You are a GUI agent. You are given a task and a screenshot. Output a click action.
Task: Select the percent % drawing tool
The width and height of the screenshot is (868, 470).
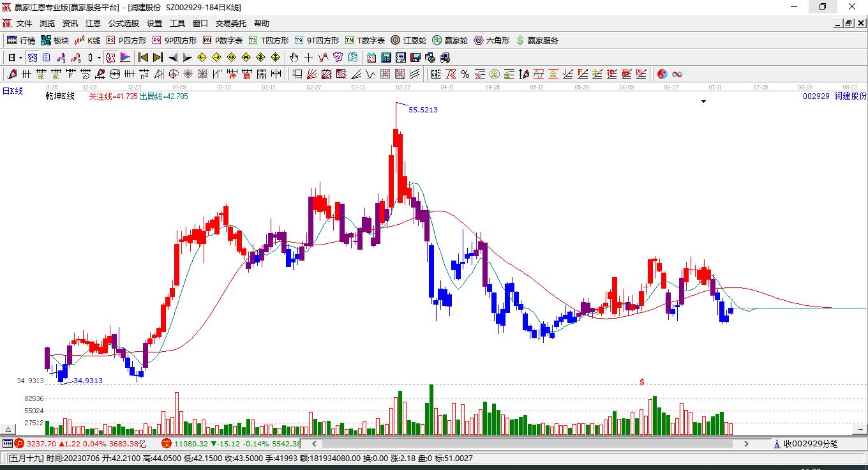465,74
